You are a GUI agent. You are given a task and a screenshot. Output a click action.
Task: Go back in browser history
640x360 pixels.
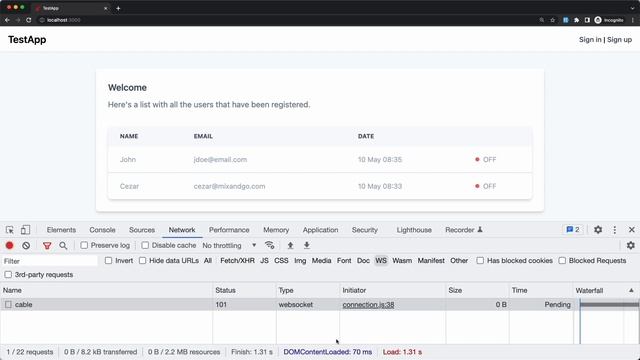point(7,20)
